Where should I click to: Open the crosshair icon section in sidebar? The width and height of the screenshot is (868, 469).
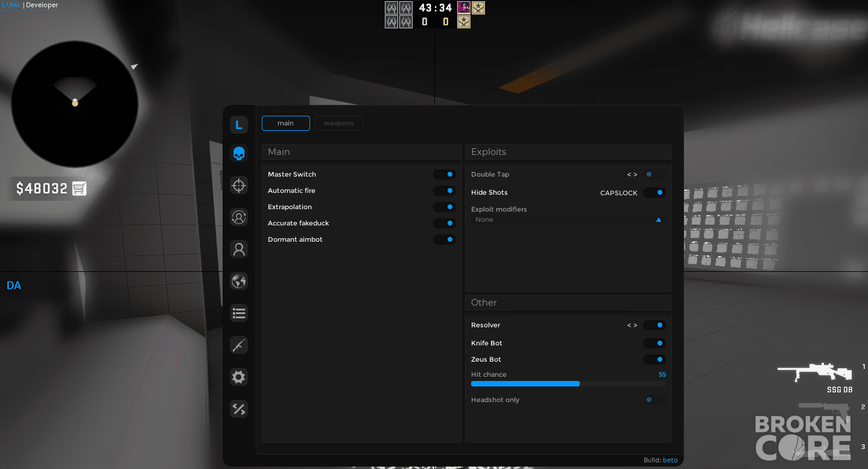pyautogui.click(x=239, y=185)
